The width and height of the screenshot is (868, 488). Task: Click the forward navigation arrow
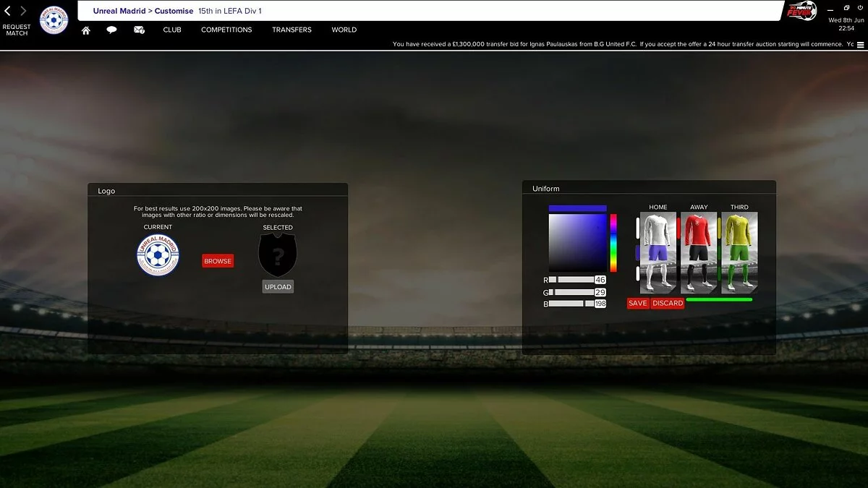(23, 12)
